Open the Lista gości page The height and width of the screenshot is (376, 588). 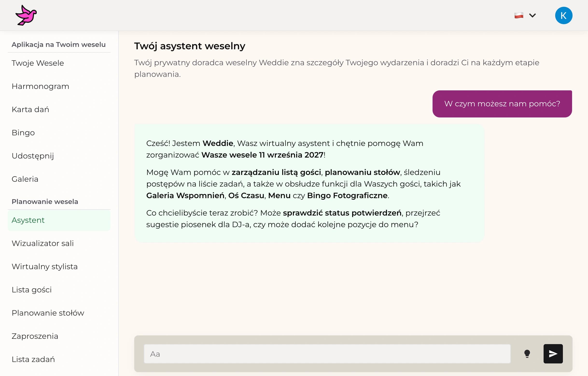[x=31, y=290]
